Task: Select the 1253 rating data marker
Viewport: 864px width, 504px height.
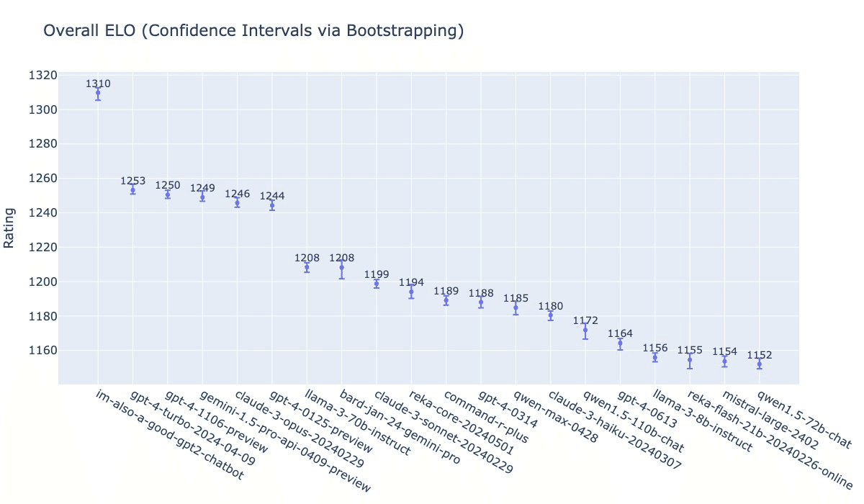Action: [x=132, y=190]
